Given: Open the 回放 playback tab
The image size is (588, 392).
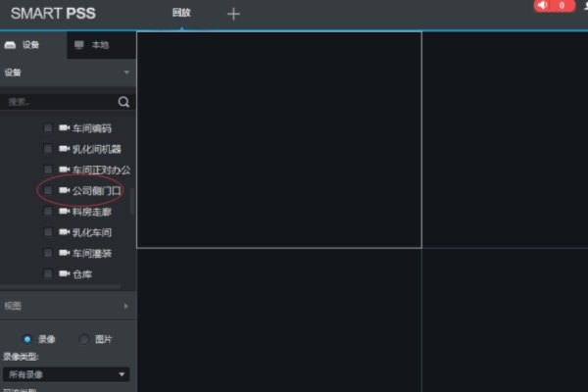Looking at the screenshot, I should [181, 14].
